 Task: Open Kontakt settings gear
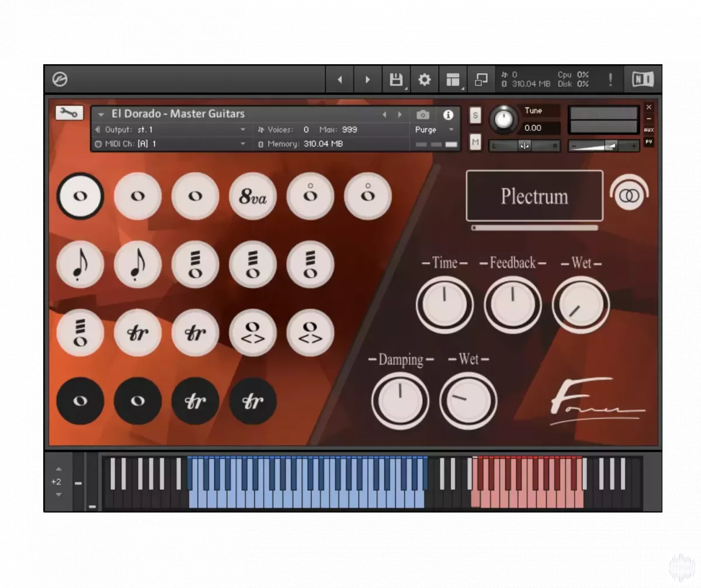click(x=425, y=79)
